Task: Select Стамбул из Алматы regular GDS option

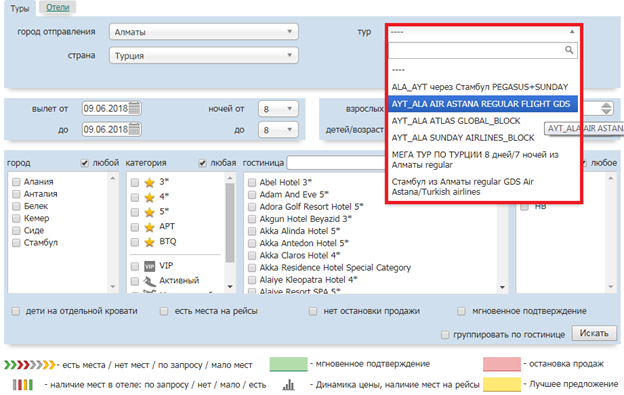Action: [483, 187]
